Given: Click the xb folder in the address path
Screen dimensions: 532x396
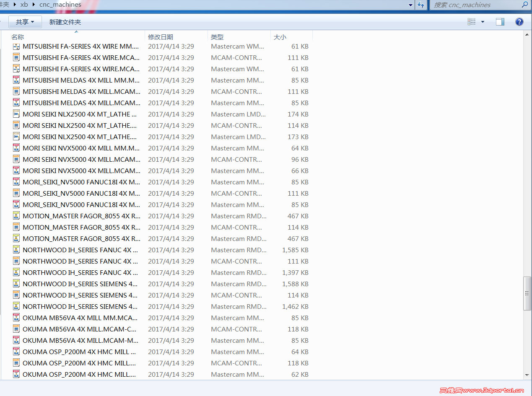Looking at the screenshot, I should 24,5.
